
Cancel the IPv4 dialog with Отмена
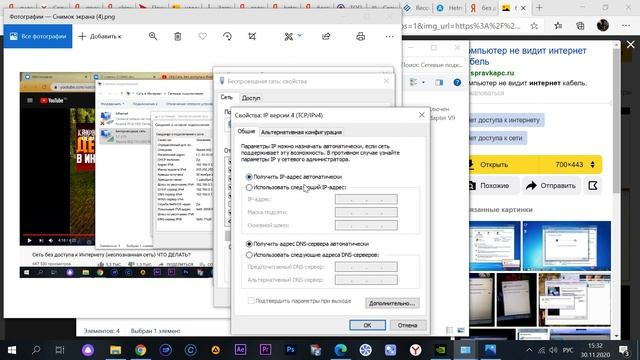(x=407, y=325)
